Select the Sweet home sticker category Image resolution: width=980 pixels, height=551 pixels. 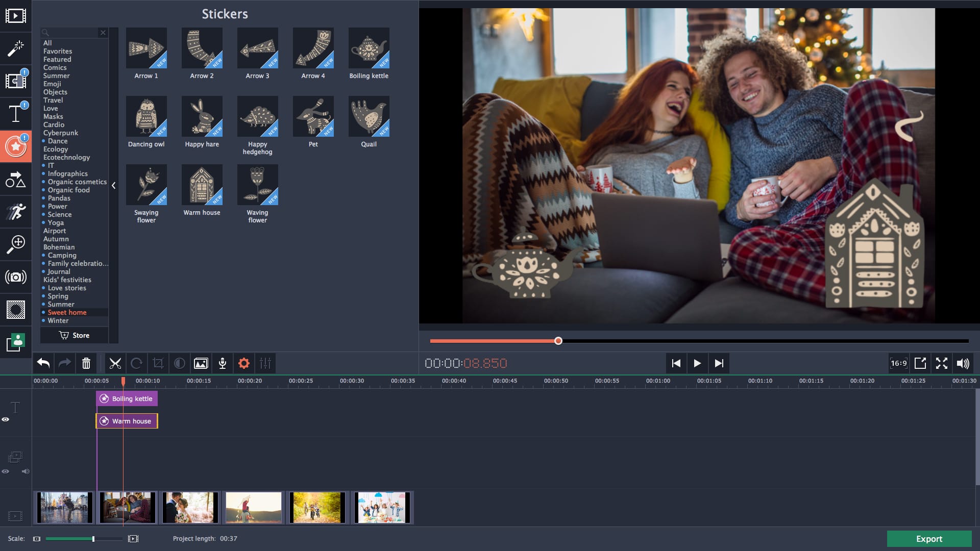(67, 312)
